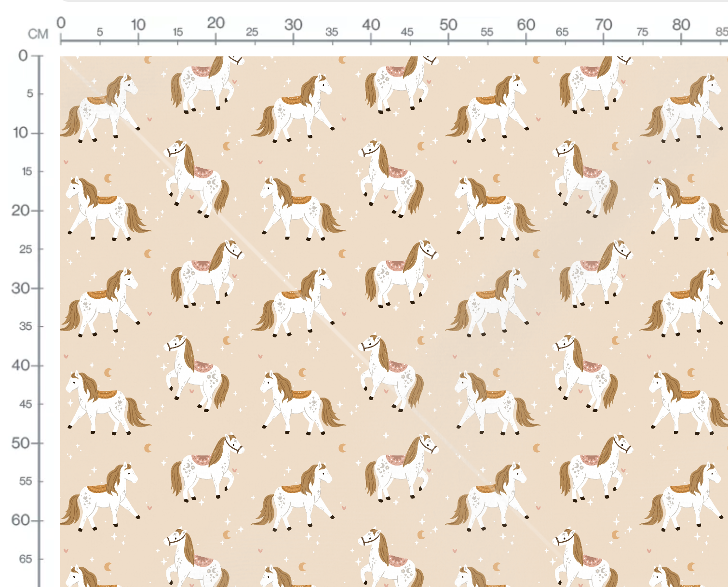Click the 40 mark on vertical ruler
The width and height of the screenshot is (728, 587).
click(21, 365)
